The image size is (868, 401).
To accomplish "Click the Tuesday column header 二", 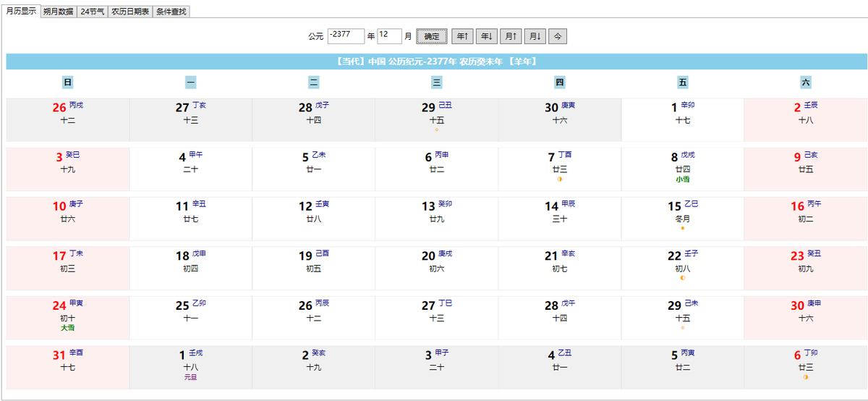I will [x=313, y=83].
